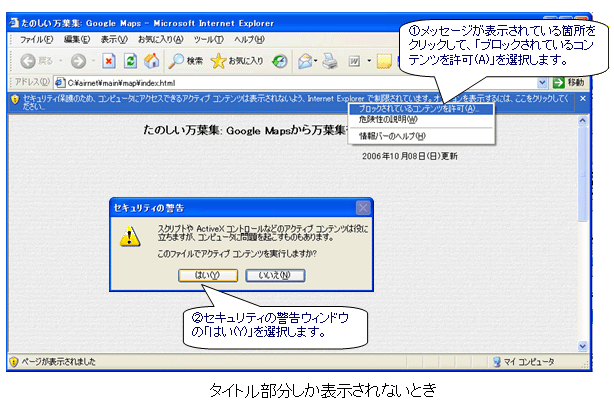Click the Mail envelope icon
614x412 pixels.
click(305, 61)
